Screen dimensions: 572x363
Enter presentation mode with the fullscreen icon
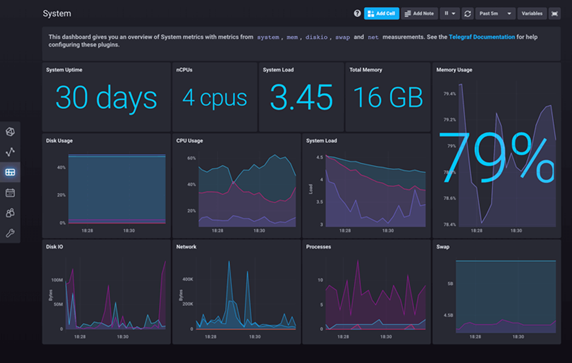pyautogui.click(x=554, y=13)
